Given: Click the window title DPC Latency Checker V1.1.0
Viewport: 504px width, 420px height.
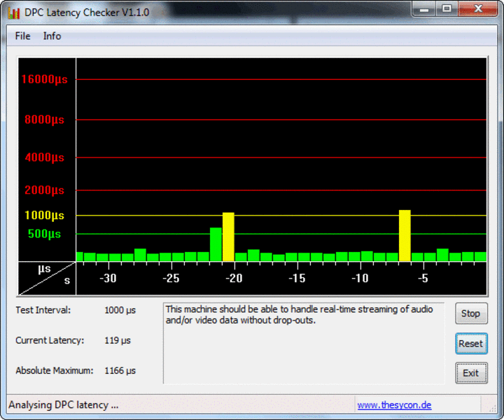Looking at the screenshot, I should click(87, 13).
